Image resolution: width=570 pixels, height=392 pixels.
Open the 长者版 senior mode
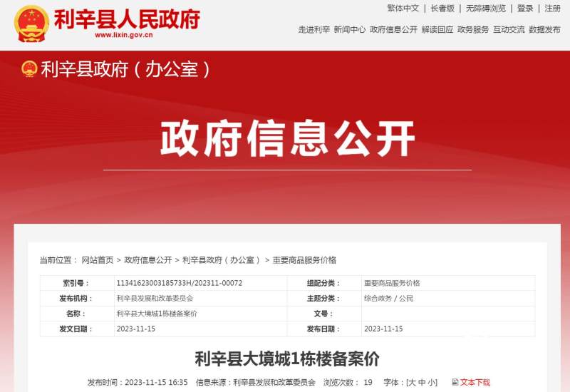coord(442,9)
